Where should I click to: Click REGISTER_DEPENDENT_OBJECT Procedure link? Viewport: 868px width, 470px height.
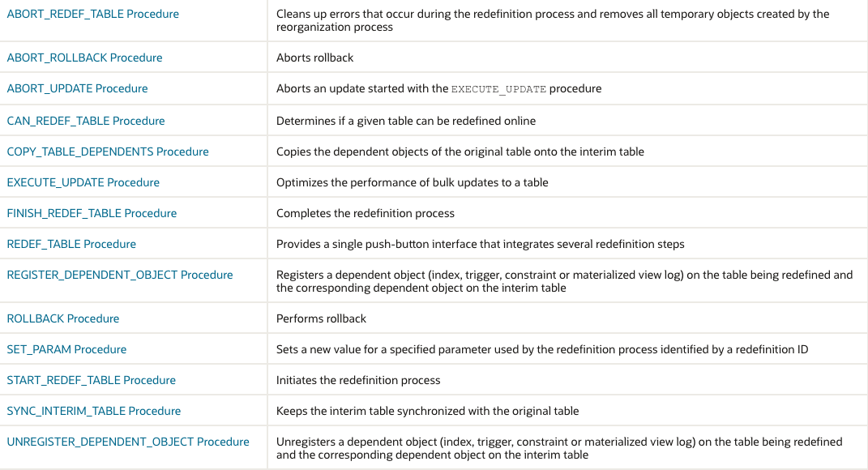[119, 275]
